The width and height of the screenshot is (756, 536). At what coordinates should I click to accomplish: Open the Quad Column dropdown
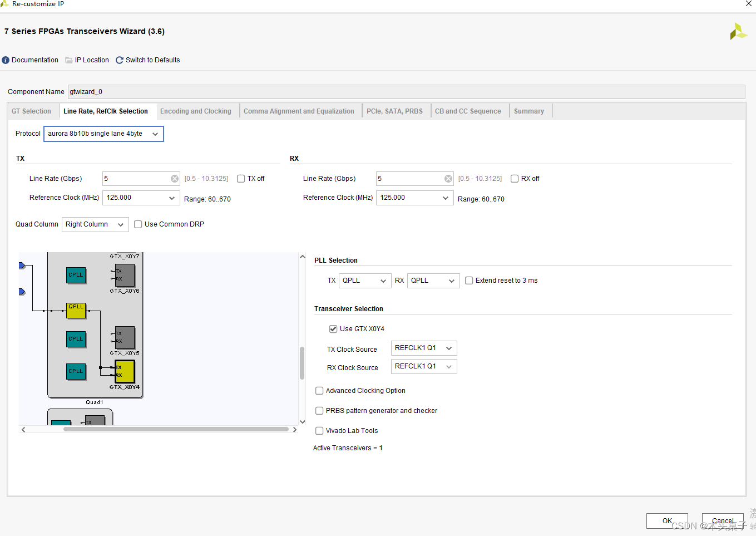coord(95,224)
